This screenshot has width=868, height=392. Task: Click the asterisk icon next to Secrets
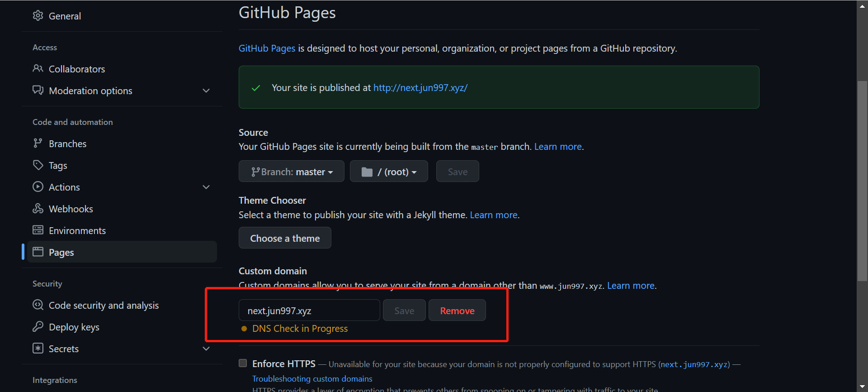tap(38, 348)
